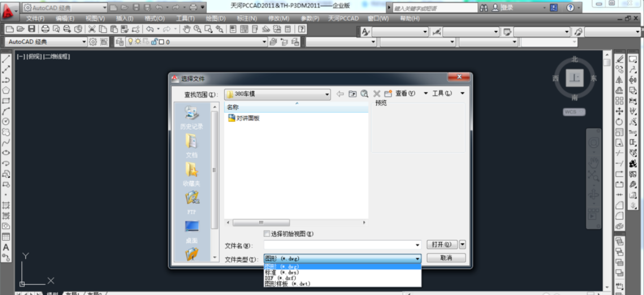Open the 文件(F) menu
The width and height of the screenshot is (644, 295).
(x=36, y=19)
